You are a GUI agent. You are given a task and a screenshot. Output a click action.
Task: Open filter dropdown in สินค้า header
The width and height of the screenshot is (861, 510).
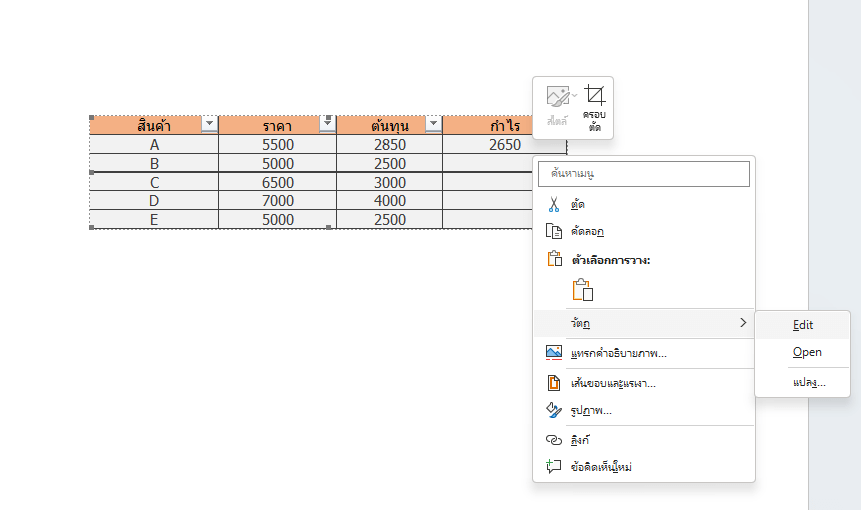209,124
